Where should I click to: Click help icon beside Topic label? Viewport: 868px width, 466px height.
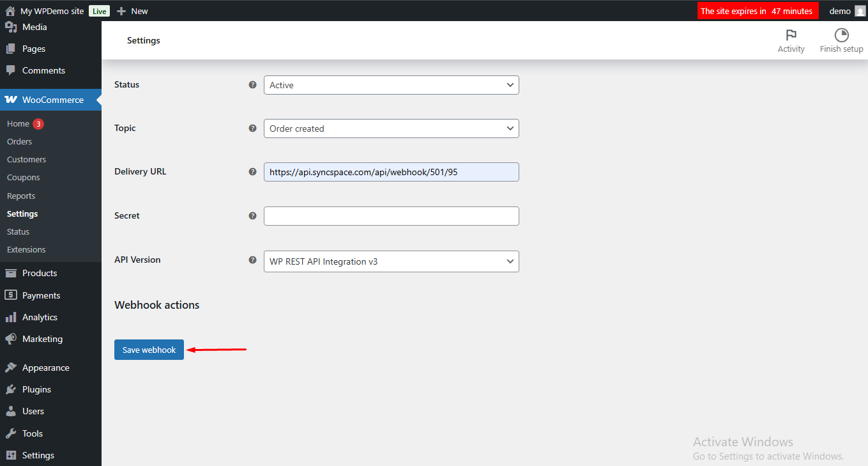tap(252, 128)
